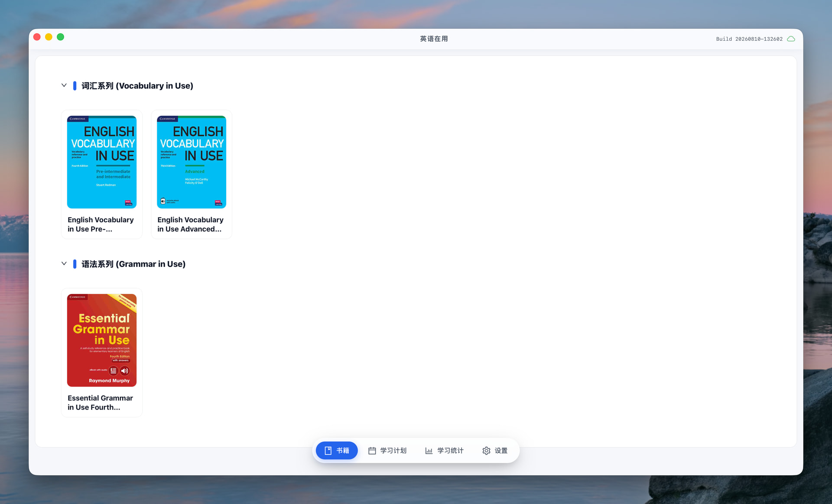Click the 语法系列 (Grammar in Use) heading text
The height and width of the screenshot is (504, 832).
tap(133, 264)
